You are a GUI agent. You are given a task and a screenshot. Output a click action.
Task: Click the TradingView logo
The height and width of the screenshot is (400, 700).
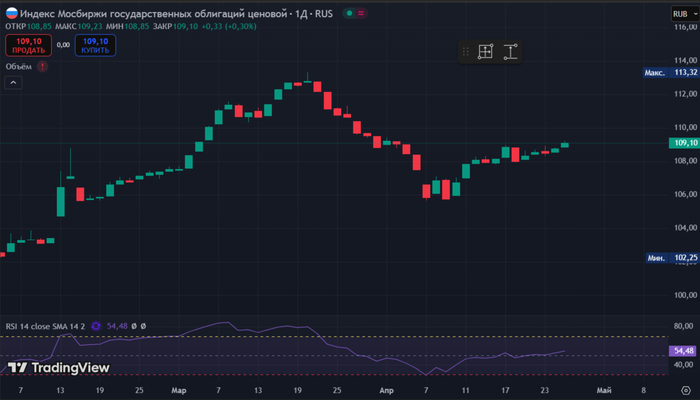click(58, 367)
